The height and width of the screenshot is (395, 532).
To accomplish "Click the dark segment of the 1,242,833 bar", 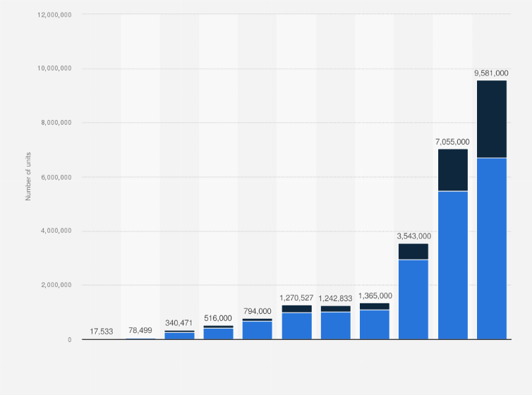I will tap(336, 309).
